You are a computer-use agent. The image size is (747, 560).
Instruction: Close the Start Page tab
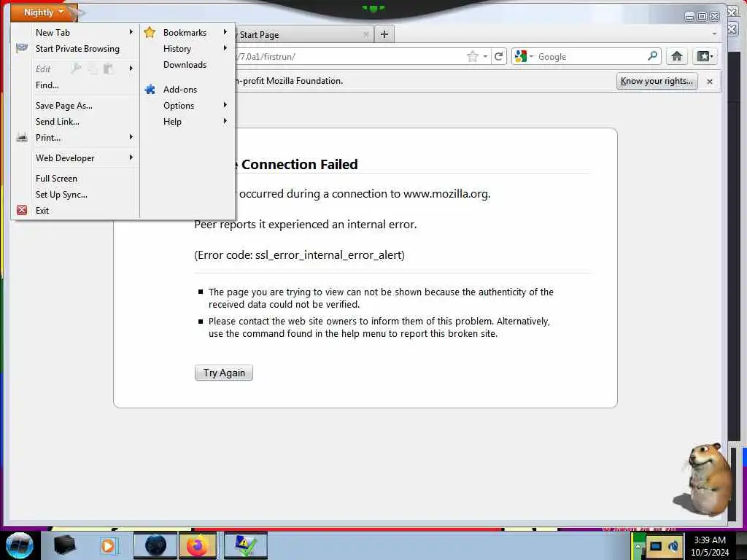click(x=366, y=34)
